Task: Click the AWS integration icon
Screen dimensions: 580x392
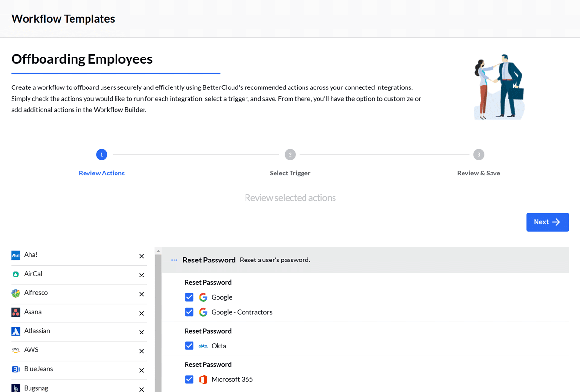Action: coord(15,350)
